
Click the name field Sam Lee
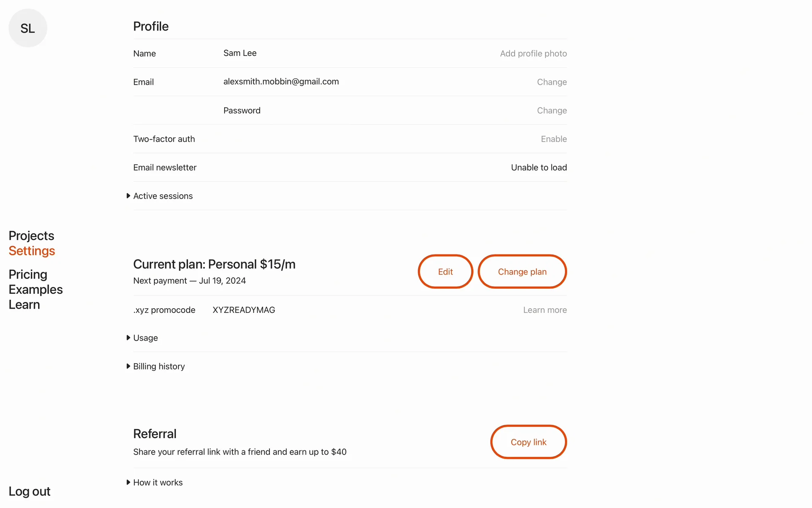click(240, 53)
